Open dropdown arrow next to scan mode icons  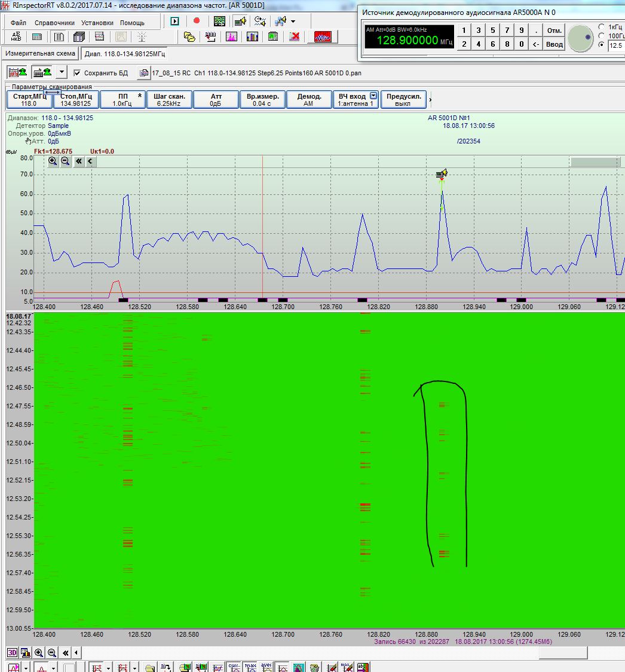(x=62, y=72)
